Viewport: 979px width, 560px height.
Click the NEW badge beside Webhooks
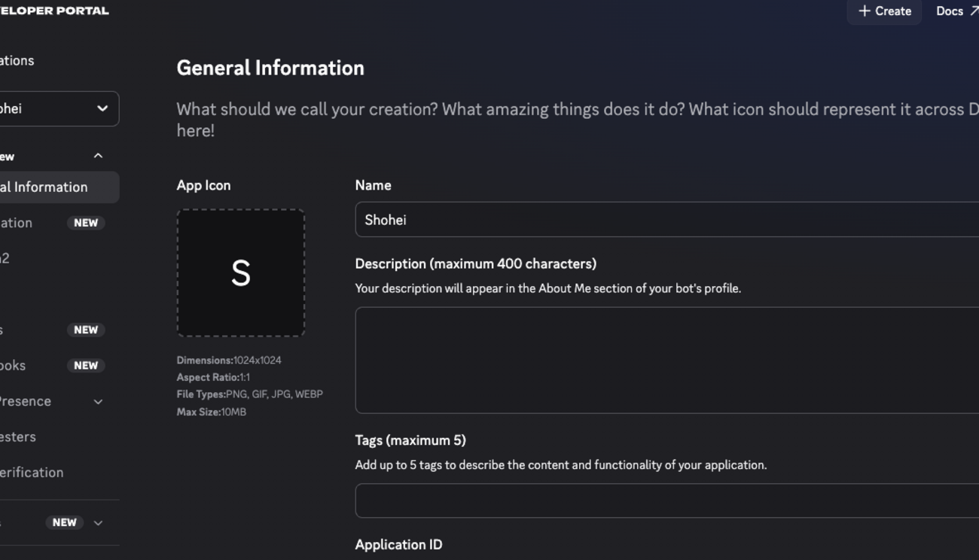point(86,366)
